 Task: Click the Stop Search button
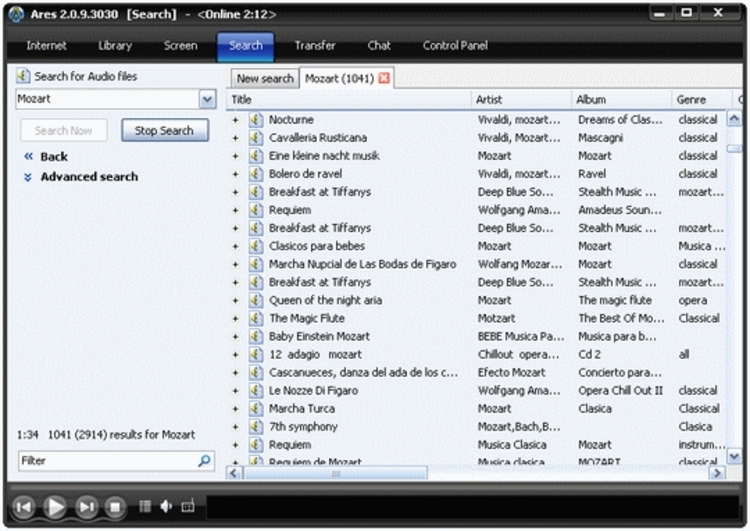click(x=165, y=131)
